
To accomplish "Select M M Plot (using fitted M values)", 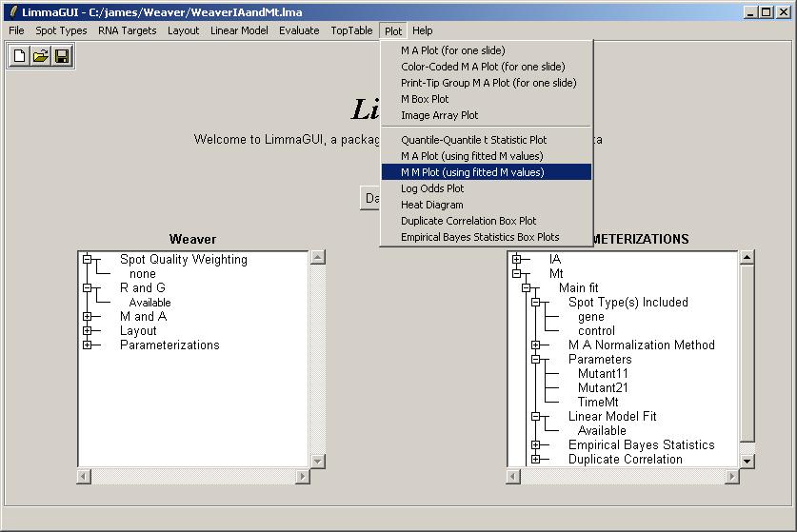I will (472, 172).
